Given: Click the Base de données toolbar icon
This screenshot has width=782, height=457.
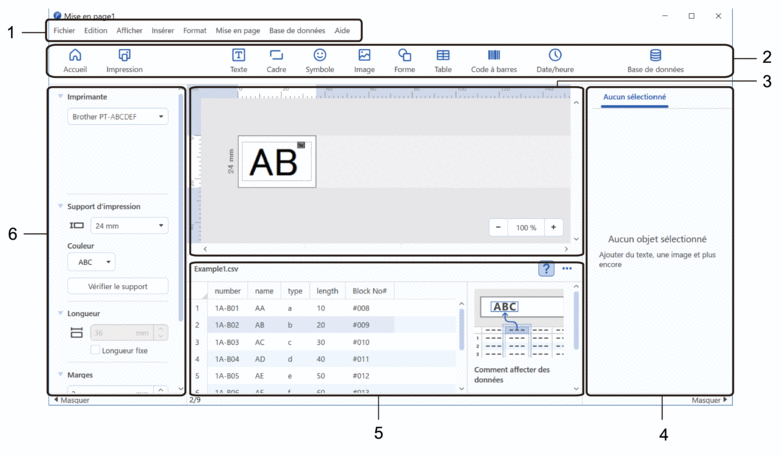Looking at the screenshot, I should tap(655, 56).
